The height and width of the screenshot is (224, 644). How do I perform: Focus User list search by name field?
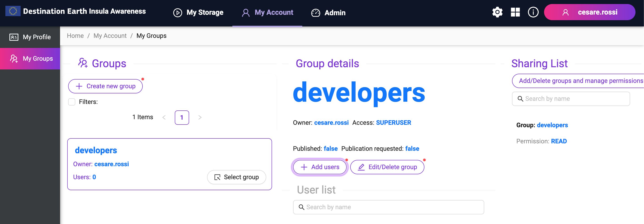[389, 207]
